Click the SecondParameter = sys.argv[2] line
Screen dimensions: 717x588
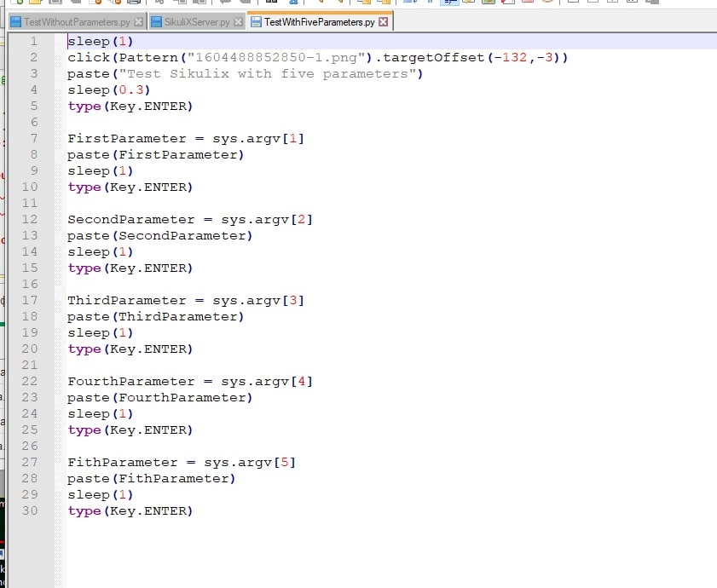tap(190, 220)
